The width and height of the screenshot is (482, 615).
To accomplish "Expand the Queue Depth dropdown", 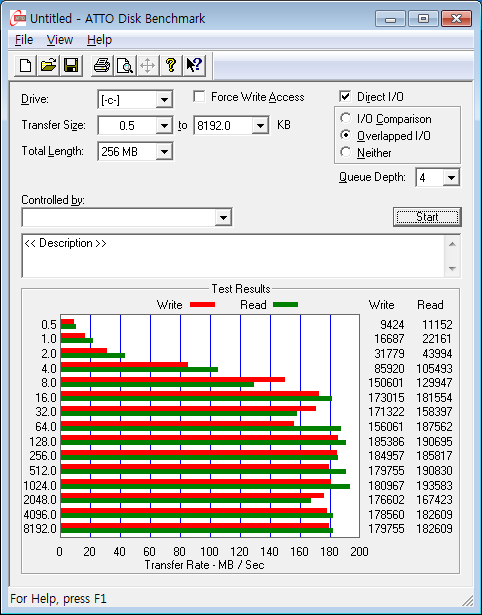I will (451, 178).
